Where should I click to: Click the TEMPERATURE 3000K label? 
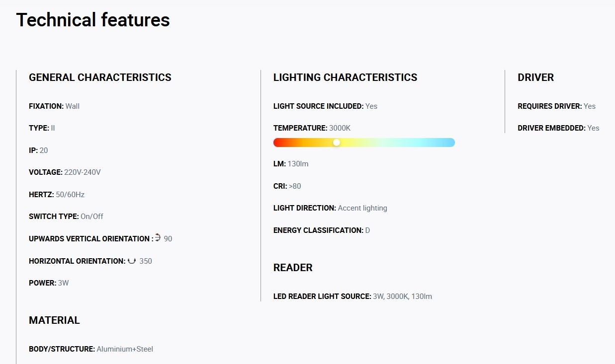coord(312,128)
